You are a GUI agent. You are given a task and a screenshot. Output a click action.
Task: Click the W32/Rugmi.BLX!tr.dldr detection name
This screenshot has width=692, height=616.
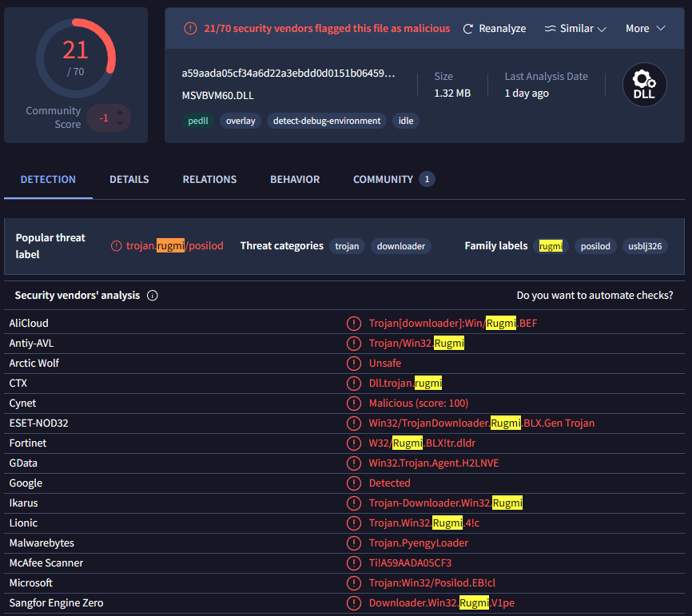[x=422, y=443]
